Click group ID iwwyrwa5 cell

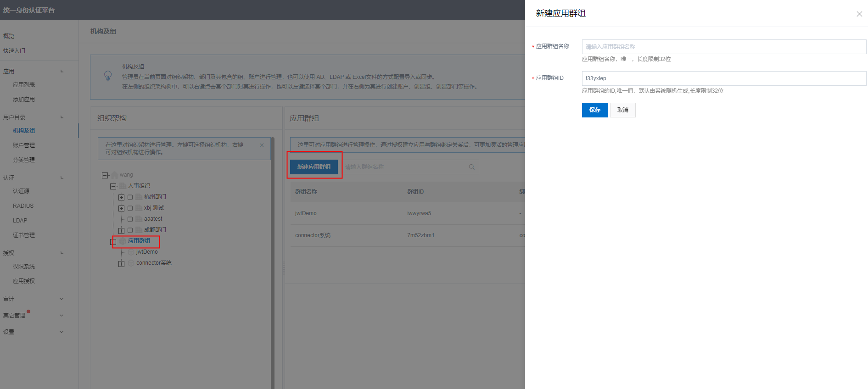(419, 213)
